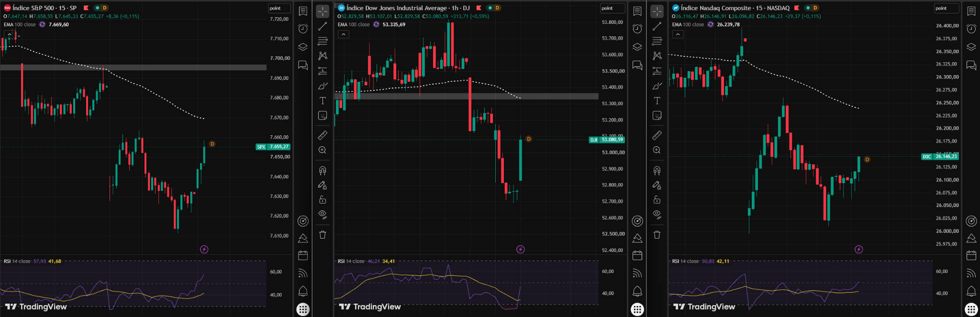Click the 'Índice Nasdaq Composite · 15 · NASDAQ' title

pyautogui.click(x=735, y=8)
